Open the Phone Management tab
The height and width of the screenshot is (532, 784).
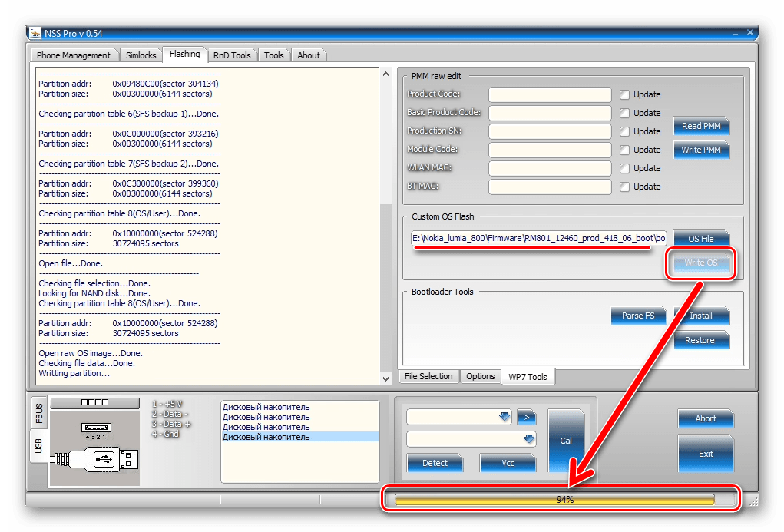pyautogui.click(x=74, y=55)
